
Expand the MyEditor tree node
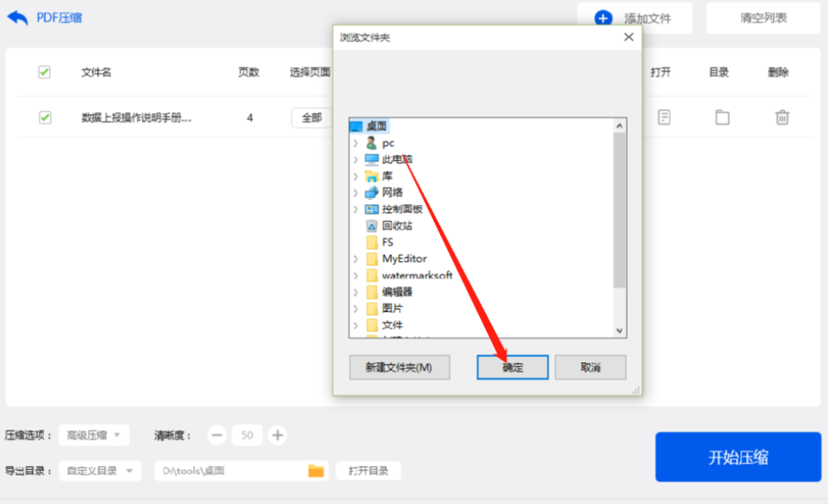[x=356, y=258]
